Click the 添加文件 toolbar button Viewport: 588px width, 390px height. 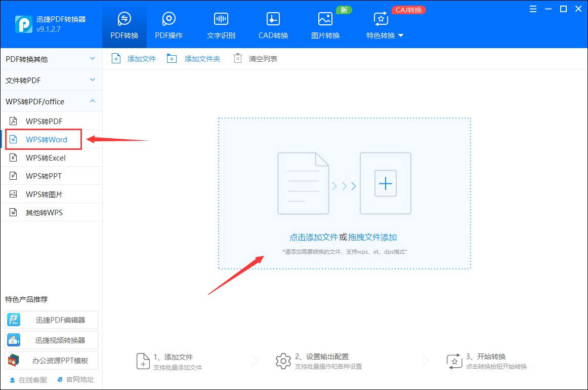tap(134, 59)
